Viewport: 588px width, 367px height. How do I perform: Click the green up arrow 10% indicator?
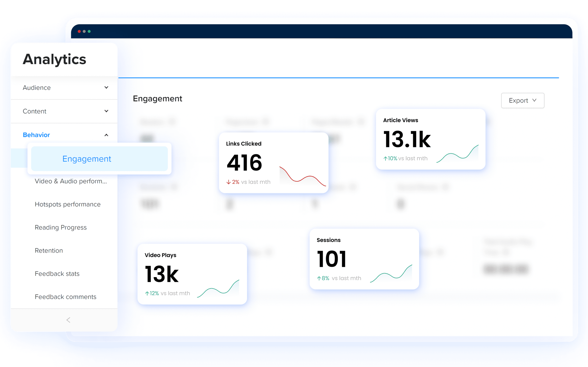pyautogui.click(x=390, y=158)
